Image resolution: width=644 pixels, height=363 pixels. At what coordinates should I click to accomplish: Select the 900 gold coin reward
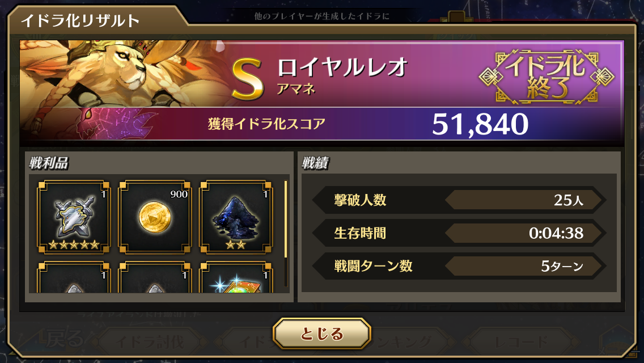(155, 217)
